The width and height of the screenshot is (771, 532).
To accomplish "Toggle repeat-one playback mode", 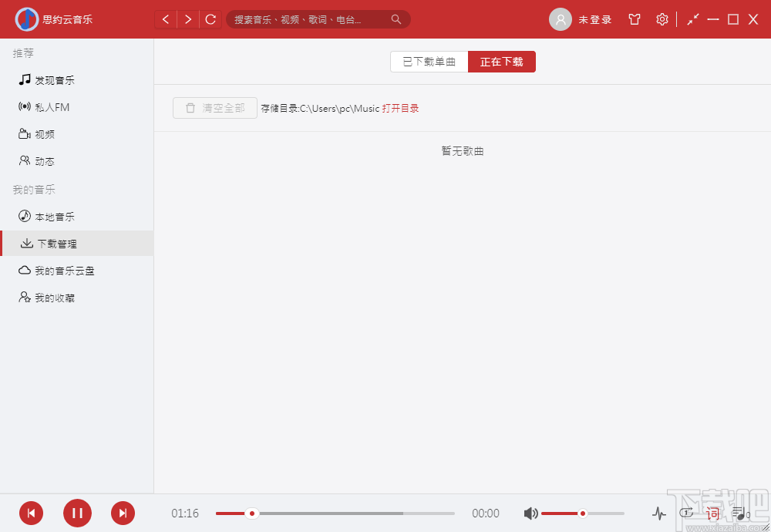I will 686,513.
